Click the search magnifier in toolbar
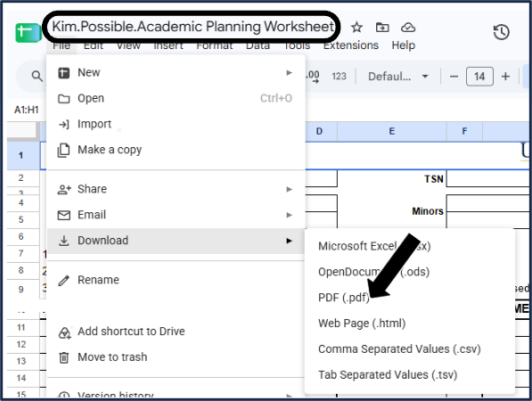This screenshot has height=401, width=532. click(37, 76)
